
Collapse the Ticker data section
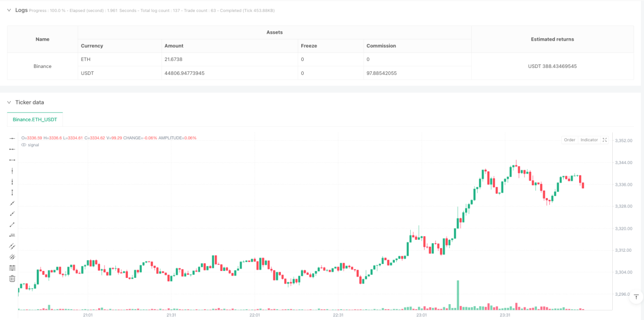[9, 103]
